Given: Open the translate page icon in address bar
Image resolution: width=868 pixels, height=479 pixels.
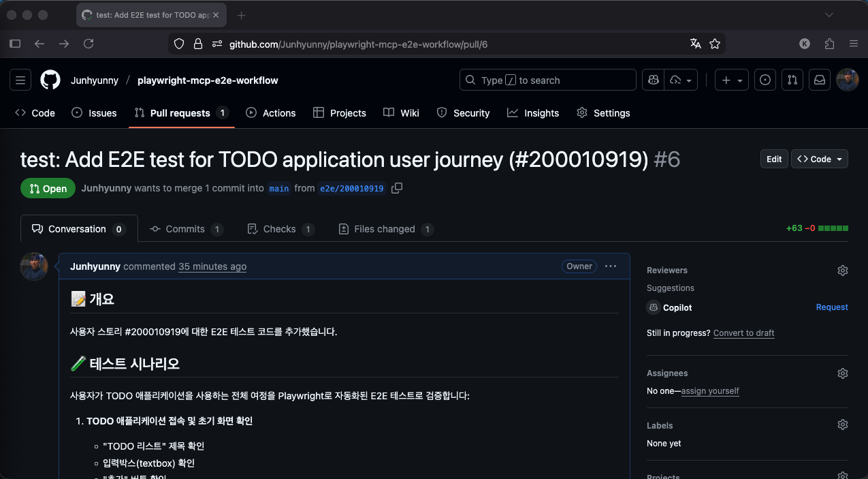Looking at the screenshot, I should click(695, 44).
